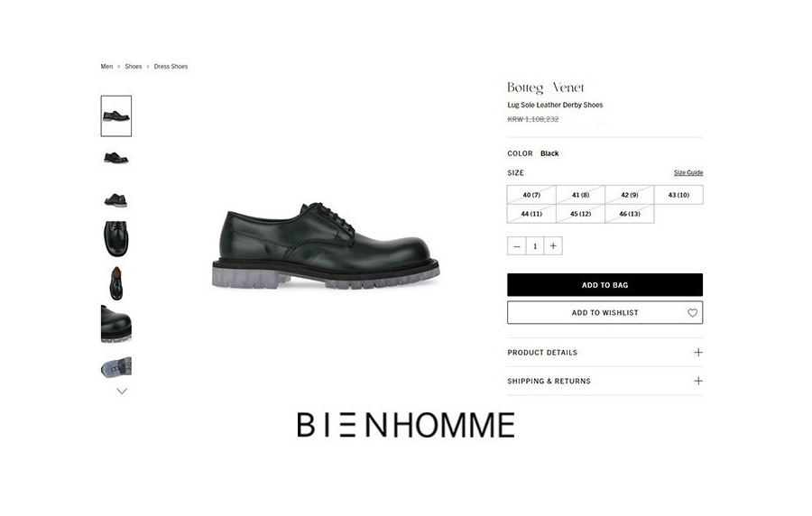Select the first side-view shoe thumbnail

116,116
